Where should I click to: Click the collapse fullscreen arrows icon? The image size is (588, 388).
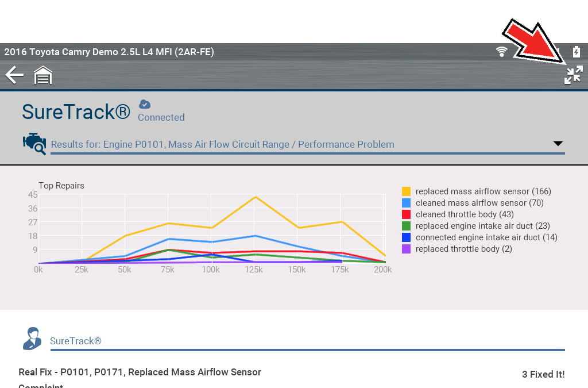[x=573, y=75]
